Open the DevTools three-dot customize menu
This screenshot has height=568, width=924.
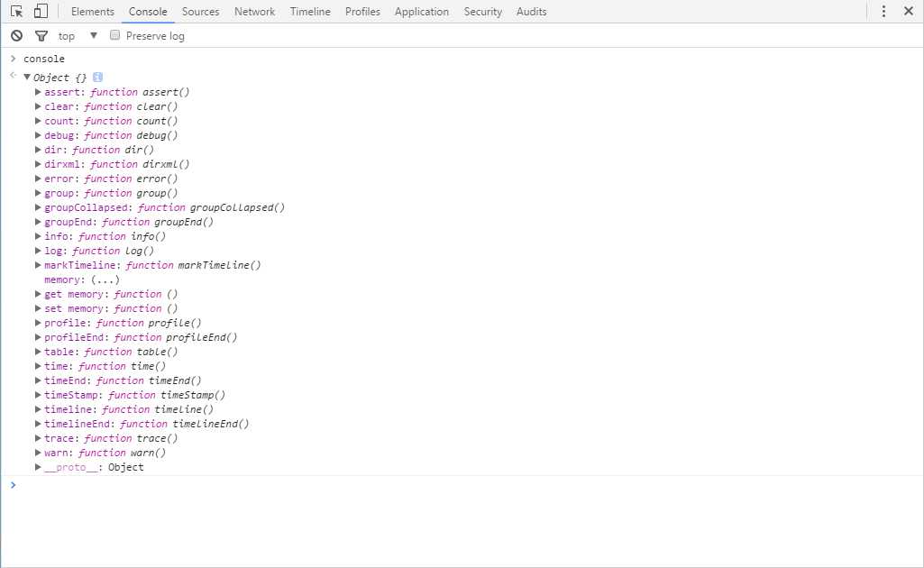(883, 11)
